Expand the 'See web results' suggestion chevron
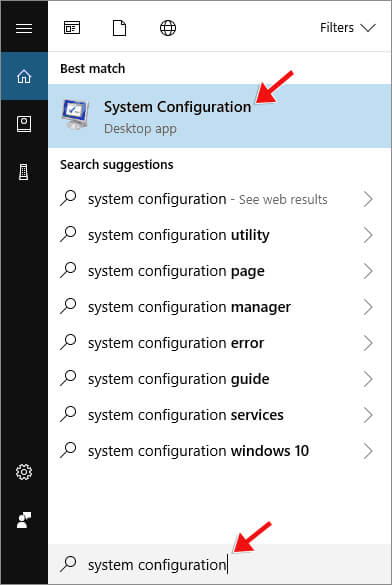Image resolution: width=392 pixels, height=585 pixels. click(x=368, y=199)
